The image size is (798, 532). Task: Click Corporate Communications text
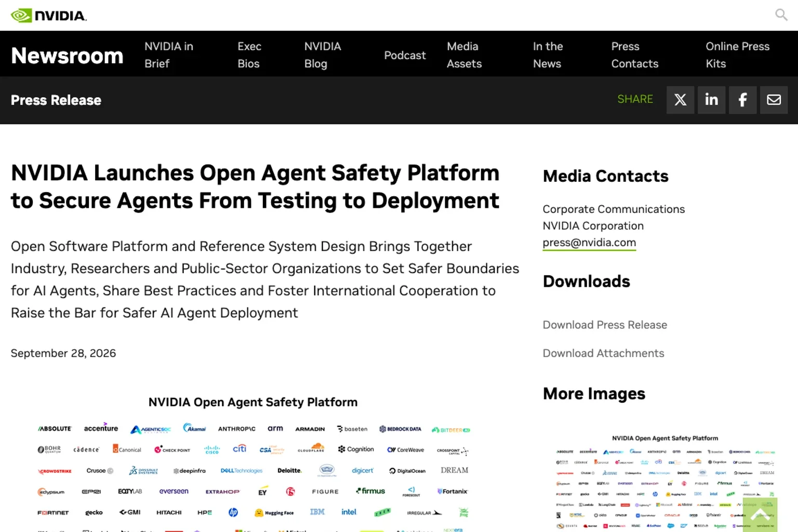[x=614, y=209]
